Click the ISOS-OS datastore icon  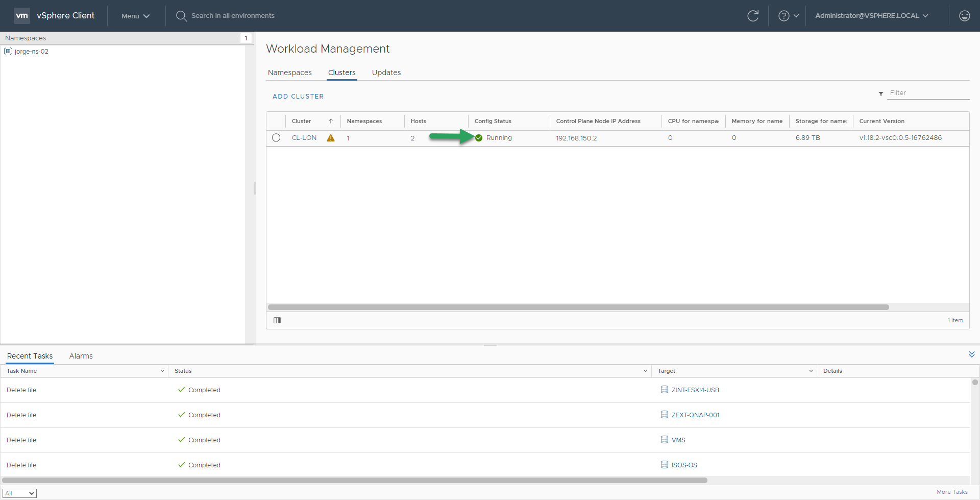[x=665, y=465]
